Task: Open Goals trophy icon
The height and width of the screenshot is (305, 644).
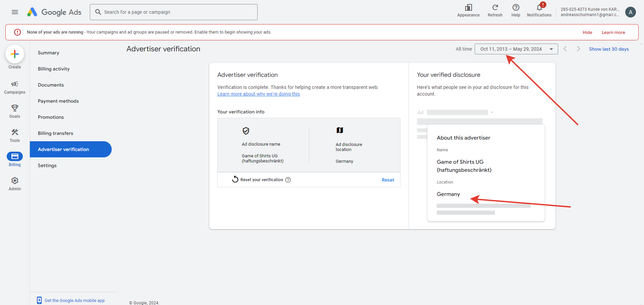Action: tap(15, 108)
